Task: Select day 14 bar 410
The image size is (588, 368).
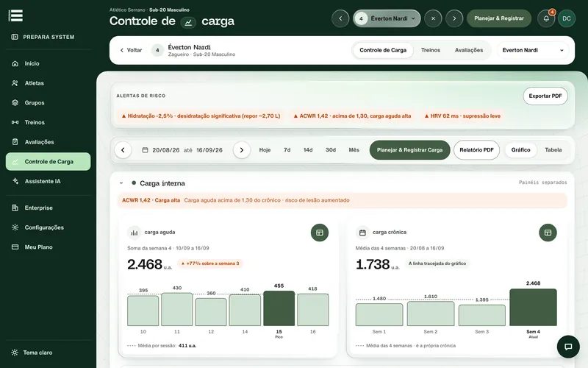Action: 245,310
